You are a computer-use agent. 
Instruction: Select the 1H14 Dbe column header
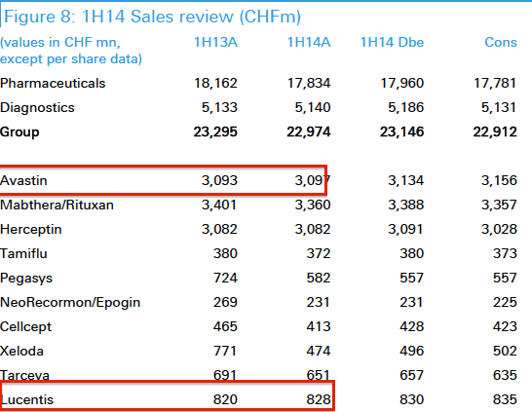392,43
